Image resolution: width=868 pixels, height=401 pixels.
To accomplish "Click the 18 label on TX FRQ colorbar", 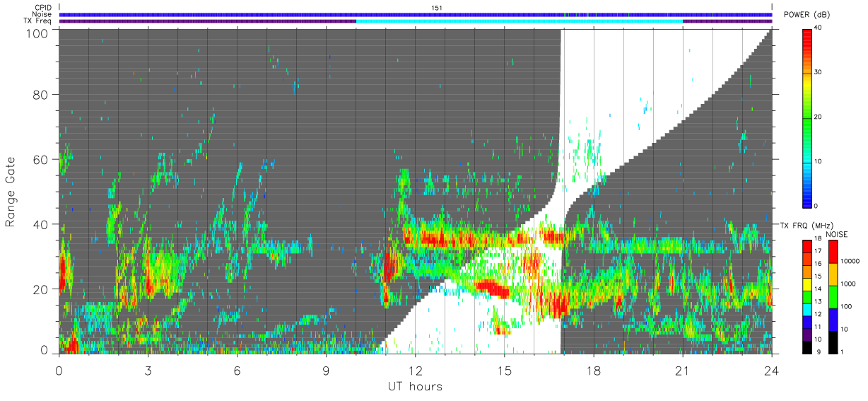I will point(818,240).
